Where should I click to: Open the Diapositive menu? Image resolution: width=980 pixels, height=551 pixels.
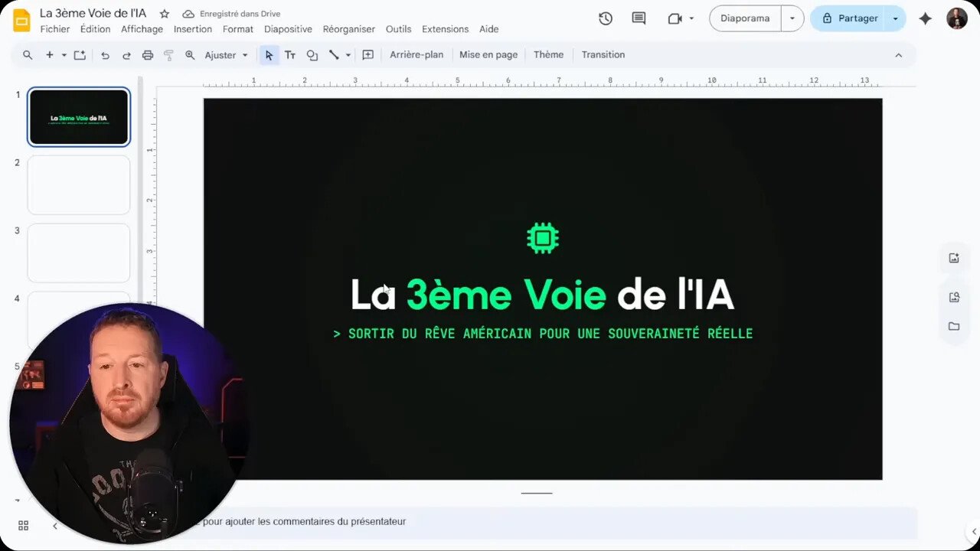[x=288, y=29]
